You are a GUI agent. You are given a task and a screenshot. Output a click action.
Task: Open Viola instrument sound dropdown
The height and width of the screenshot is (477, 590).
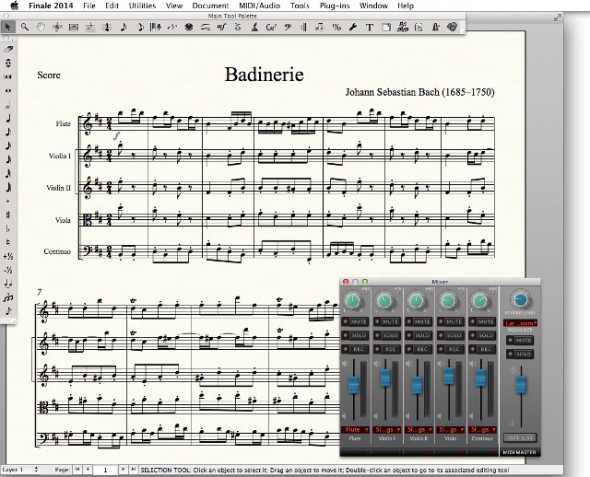(x=450, y=429)
